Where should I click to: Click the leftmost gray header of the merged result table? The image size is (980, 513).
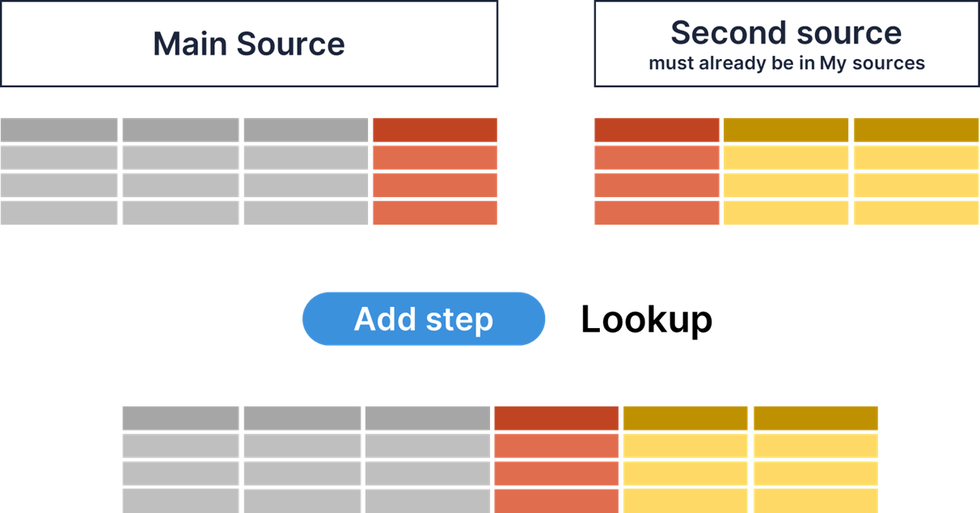(x=180, y=418)
